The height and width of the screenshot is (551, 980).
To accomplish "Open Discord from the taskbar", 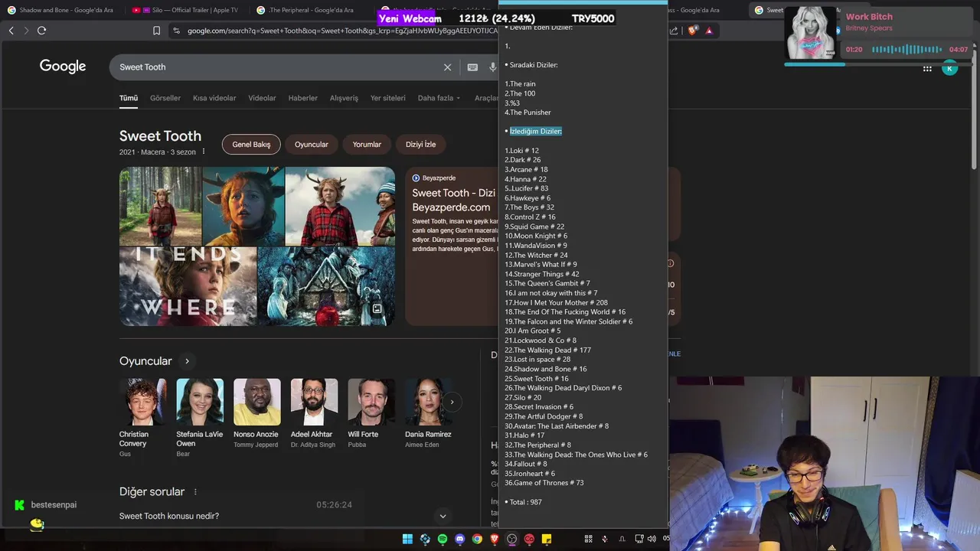I will pyautogui.click(x=459, y=539).
